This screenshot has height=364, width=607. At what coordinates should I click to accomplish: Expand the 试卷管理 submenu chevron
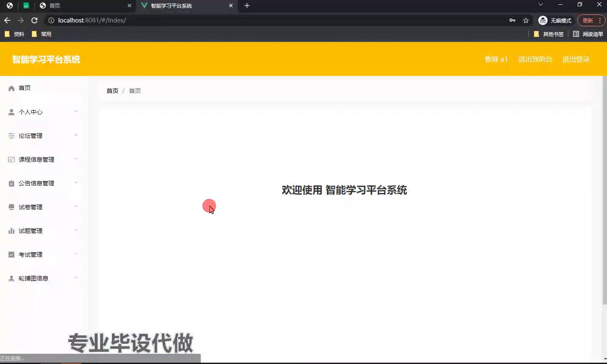tap(76, 206)
